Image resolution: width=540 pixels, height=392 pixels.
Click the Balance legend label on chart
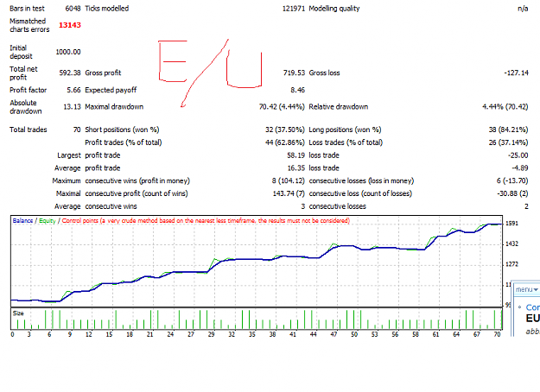[x=22, y=220]
